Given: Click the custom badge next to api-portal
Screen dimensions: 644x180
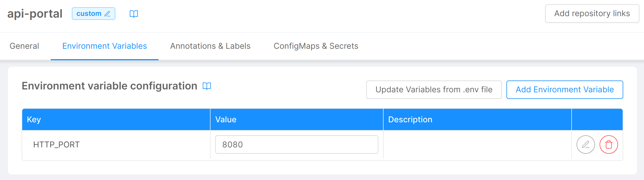Looking at the screenshot, I should (89, 13).
